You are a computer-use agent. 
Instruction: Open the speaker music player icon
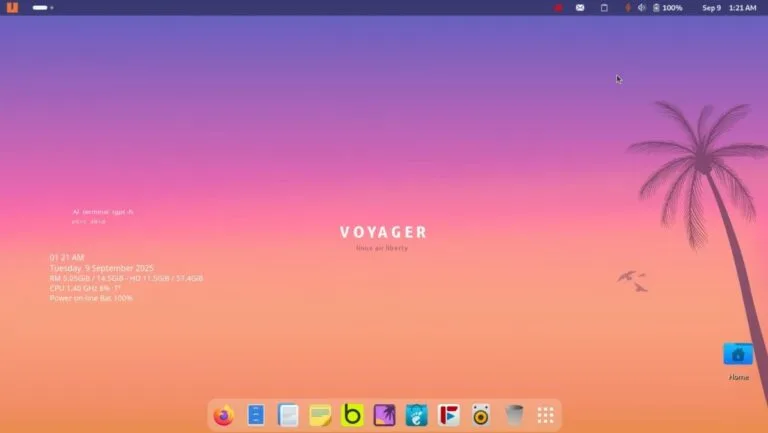481,415
